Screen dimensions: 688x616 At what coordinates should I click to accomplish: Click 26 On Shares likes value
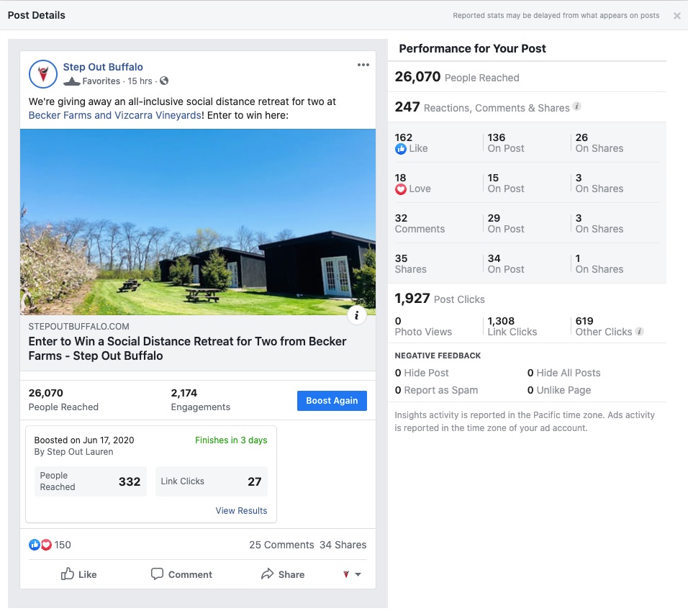(x=599, y=142)
